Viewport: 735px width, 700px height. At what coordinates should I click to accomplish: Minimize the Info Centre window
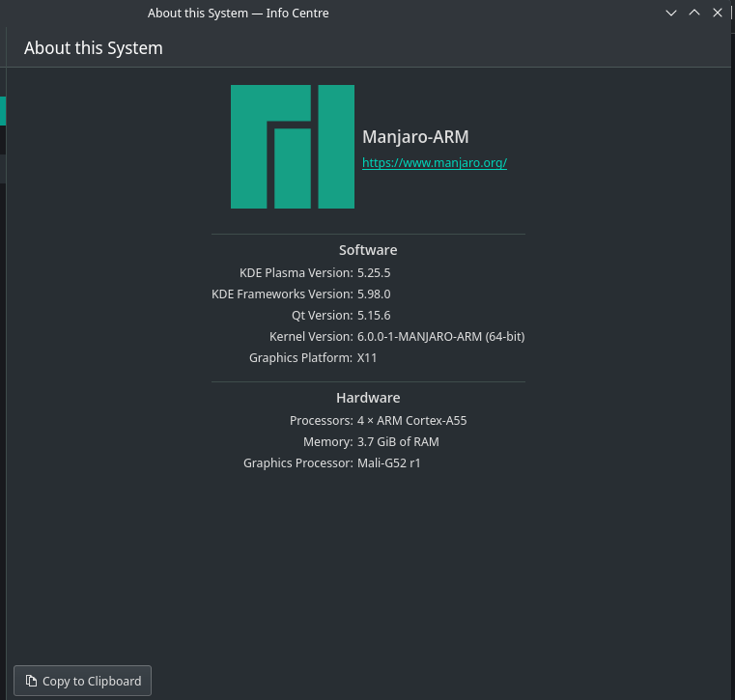click(671, 14)
